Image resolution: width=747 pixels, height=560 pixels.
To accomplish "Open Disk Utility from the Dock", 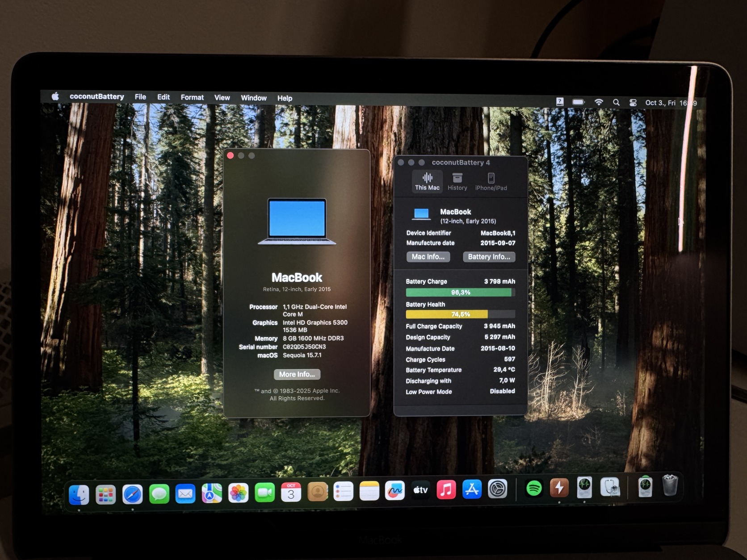I will pos(610,487).
